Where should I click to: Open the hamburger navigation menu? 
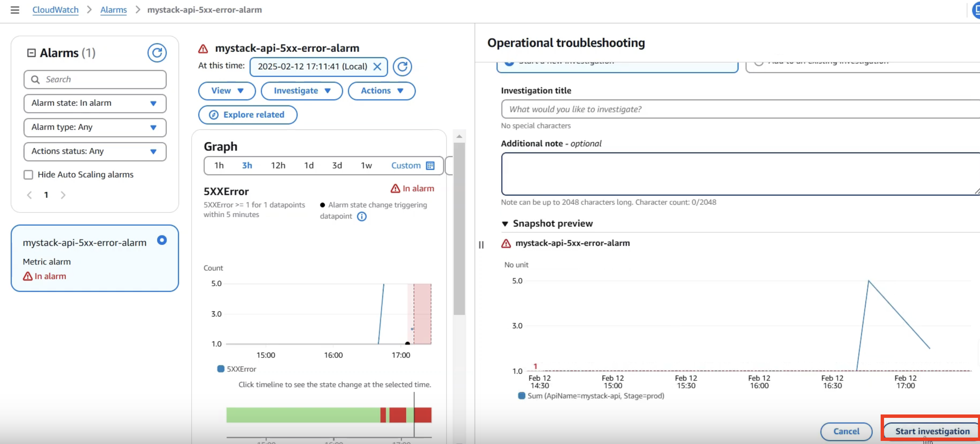click(15, 10)
